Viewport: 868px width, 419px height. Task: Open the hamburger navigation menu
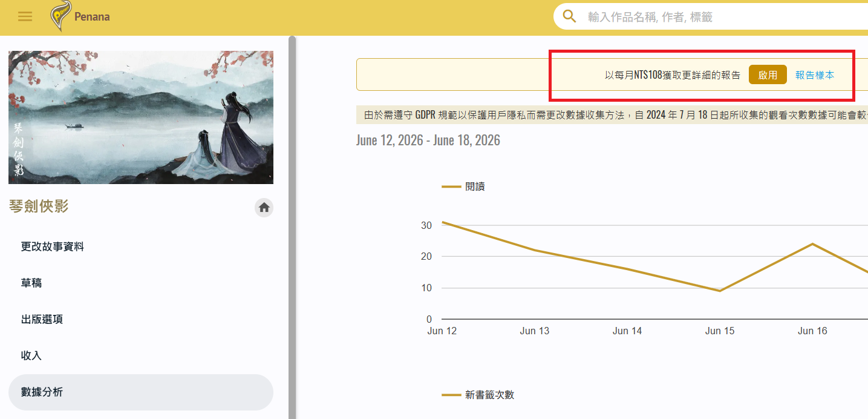[25, 16]
